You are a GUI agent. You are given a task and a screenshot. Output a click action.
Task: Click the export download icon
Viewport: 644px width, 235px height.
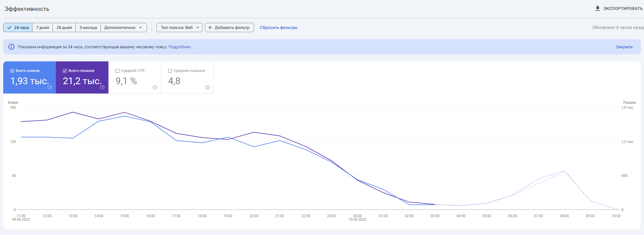[x=598, y=8]
